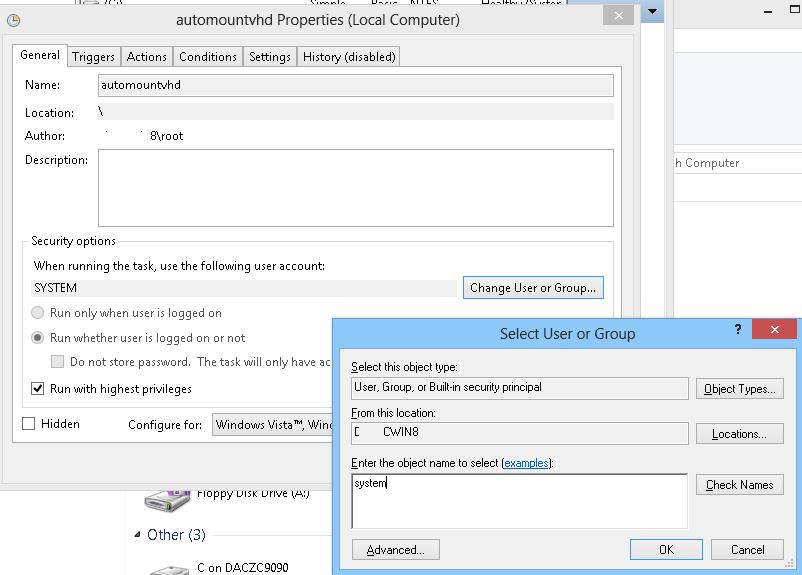Click the From this location field
The width and height of the screenshot is (802, 575).
(520, 433)
